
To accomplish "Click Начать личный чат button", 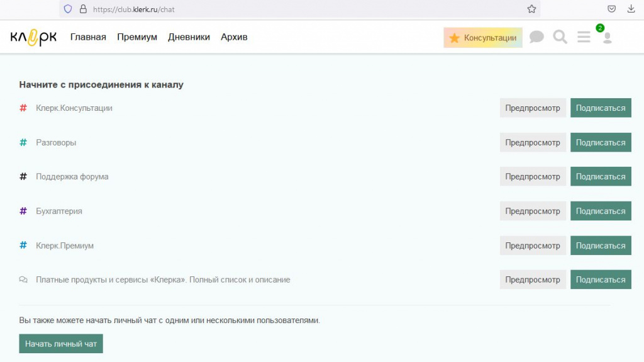I will [x=61, y=344].
